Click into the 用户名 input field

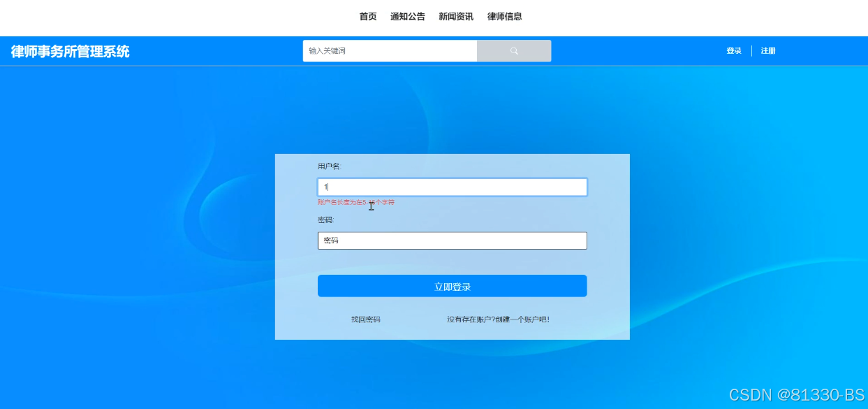coord(453,187)
